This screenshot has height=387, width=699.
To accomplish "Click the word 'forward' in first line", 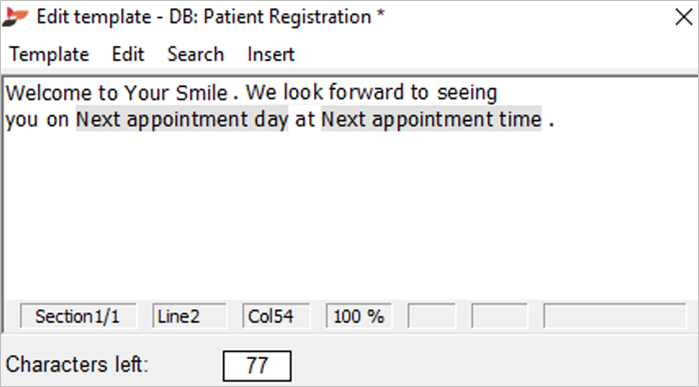I will tap(367, 93).
